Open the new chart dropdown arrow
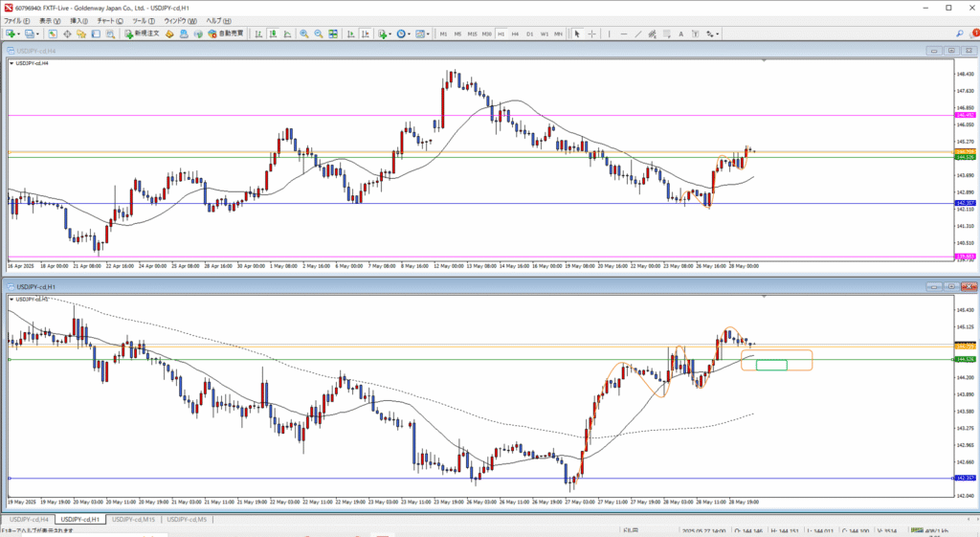This screenshot has width=980, height=537. [20, 34]
